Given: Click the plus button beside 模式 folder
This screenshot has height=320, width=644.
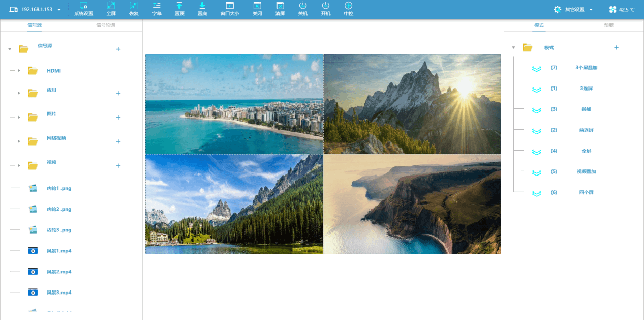Looking at the screenshot, I should click(616, 48).
